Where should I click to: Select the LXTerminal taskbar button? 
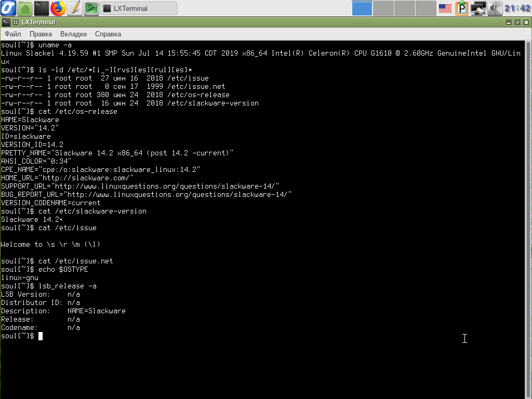(x=139, y=8)
